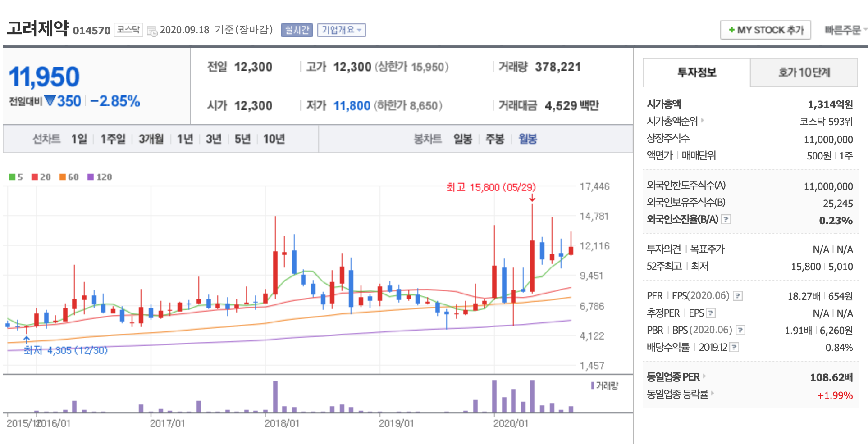The width and height of the screenshot is (868, 444).
Task: Click the +1.99% 등락률 value
Action: click(x=835, y=395)
